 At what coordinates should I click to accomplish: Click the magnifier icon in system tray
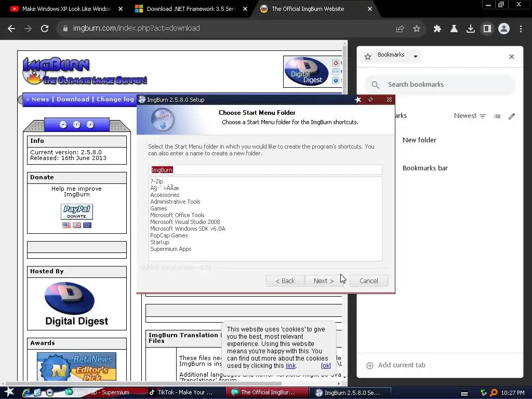click(494, 393)
